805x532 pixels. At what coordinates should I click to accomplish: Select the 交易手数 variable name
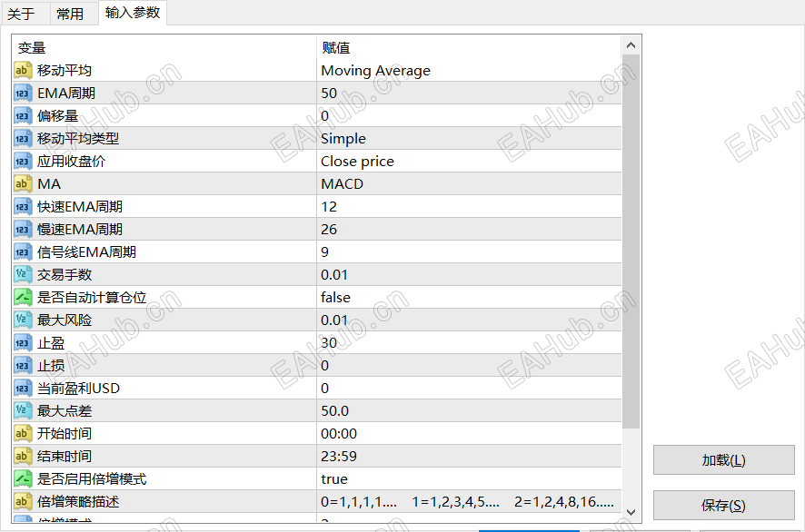pos(65,274)
